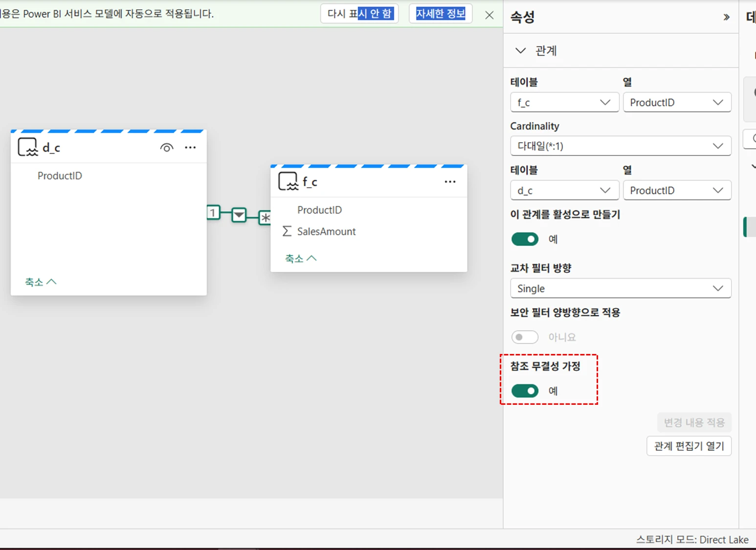Toggle off the make relationship active switch
This screenshot has width=756, height=550.
tap(525, 239)
